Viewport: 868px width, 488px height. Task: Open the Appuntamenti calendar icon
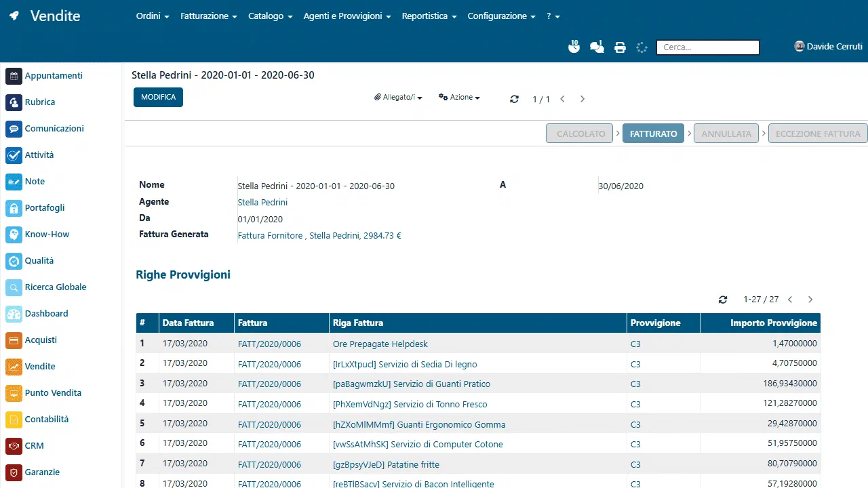coord(14,76)
